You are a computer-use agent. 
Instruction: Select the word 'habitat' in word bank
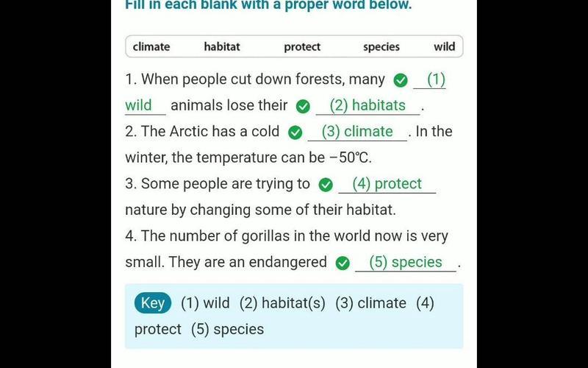click(222, 46)
